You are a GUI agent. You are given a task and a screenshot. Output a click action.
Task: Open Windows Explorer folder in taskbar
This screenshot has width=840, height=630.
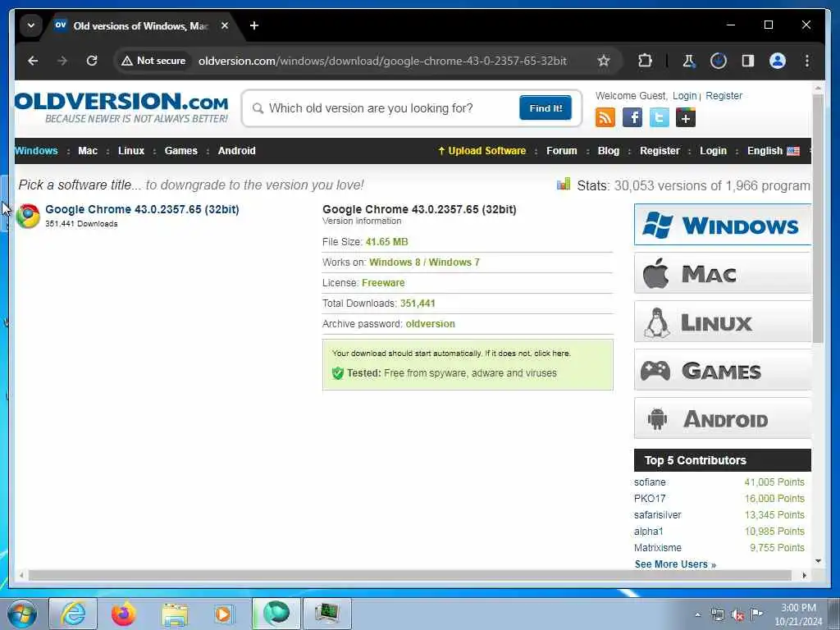tap(175, 615)
